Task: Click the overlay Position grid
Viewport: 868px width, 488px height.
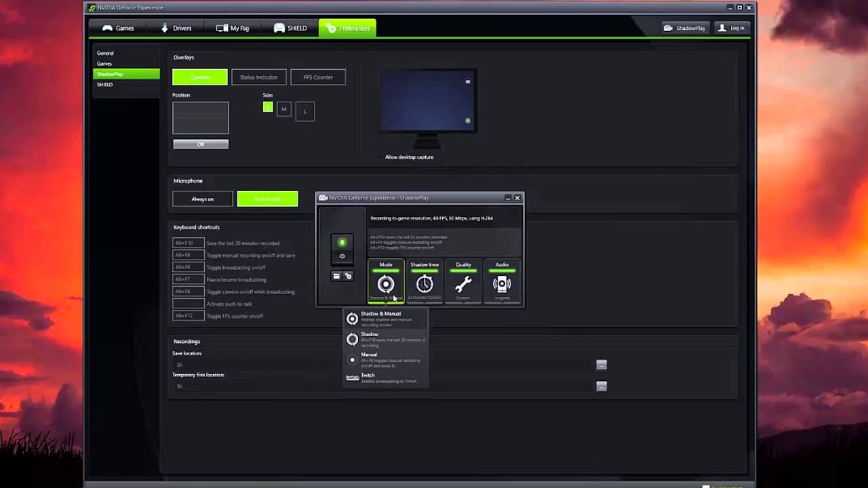Action: [201, 118]
